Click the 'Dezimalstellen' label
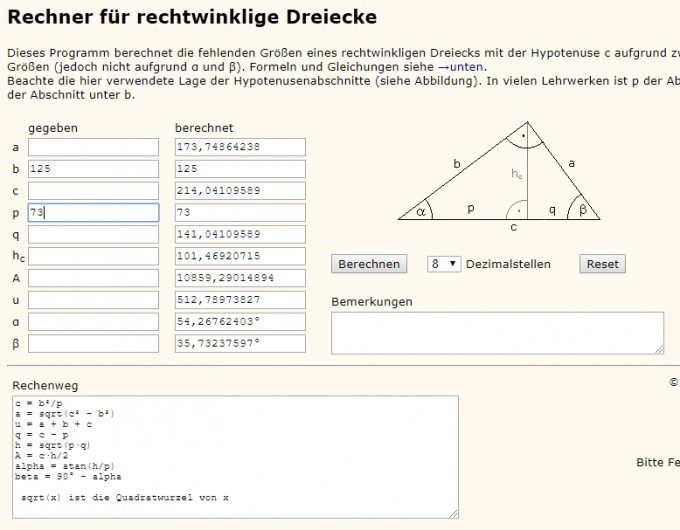The image size is (680, 530). pyautogui.click(x=508, y=264)
